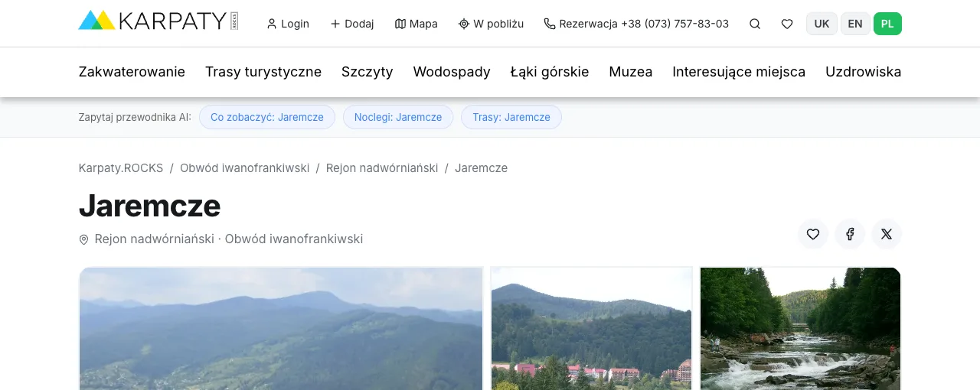Screen dimensions: 980x390
Task: Open Interesujące miejsca menu item
Action: (739, 72)
